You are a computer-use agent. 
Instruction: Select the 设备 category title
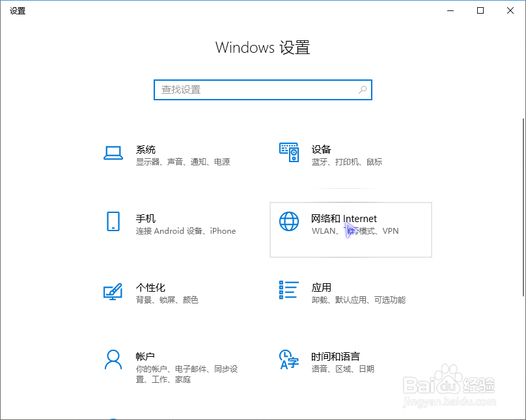321,150
